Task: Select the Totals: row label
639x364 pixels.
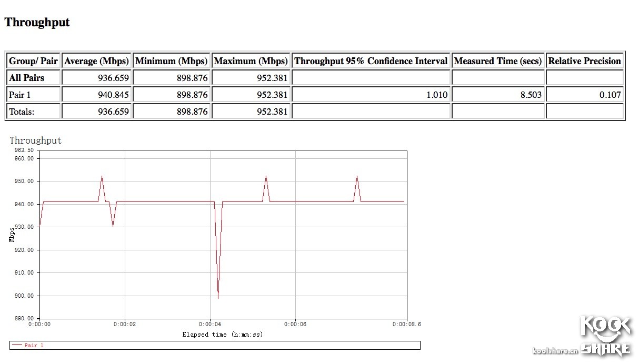Action: [x=22, y=112]
